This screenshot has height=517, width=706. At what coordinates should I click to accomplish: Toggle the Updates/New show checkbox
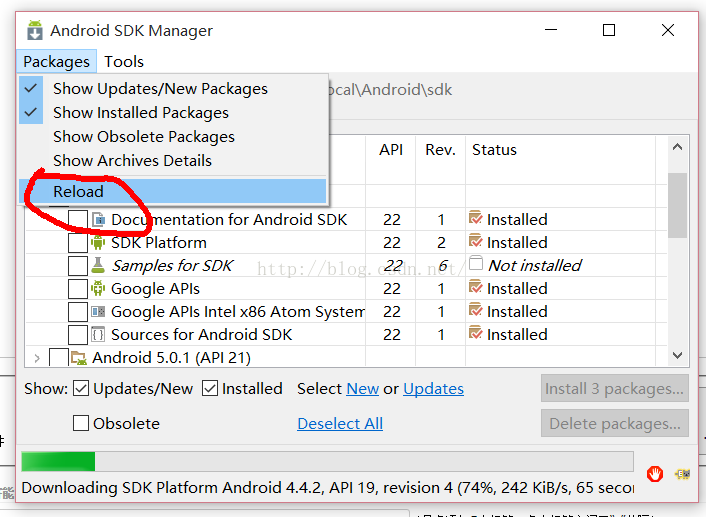click(x=81, y=389)
